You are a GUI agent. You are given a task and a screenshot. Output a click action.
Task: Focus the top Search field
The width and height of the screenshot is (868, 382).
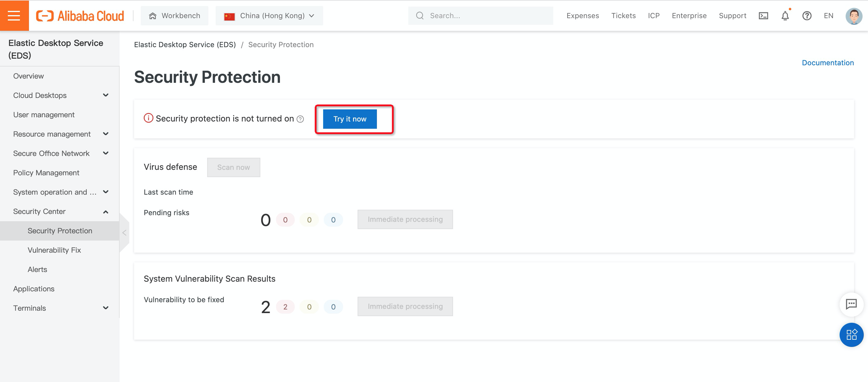pos(485,16)
